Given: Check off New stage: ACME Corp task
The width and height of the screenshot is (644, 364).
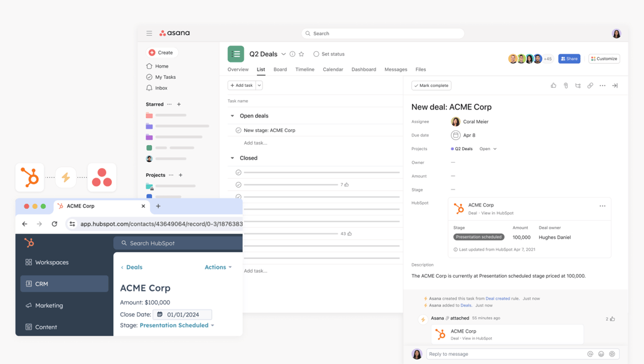Looking at the screenshot, I should click(x=238, y=130).
